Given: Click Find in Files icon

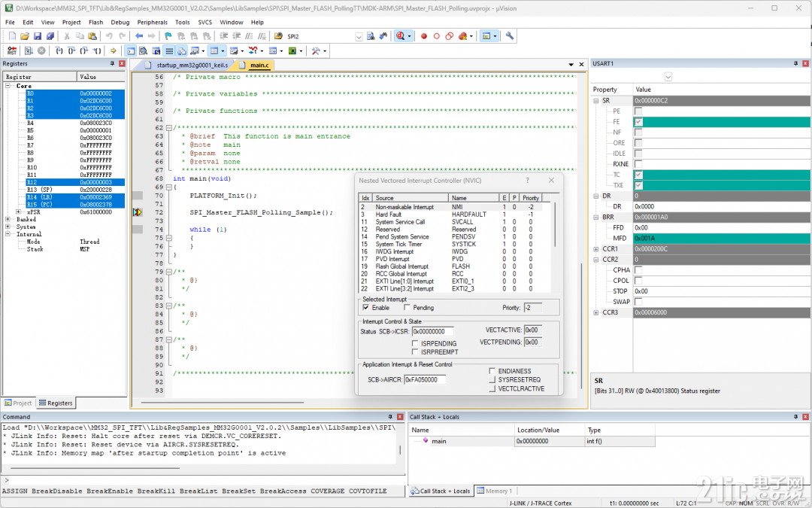Looking at the screenshot, I should 279,36.
